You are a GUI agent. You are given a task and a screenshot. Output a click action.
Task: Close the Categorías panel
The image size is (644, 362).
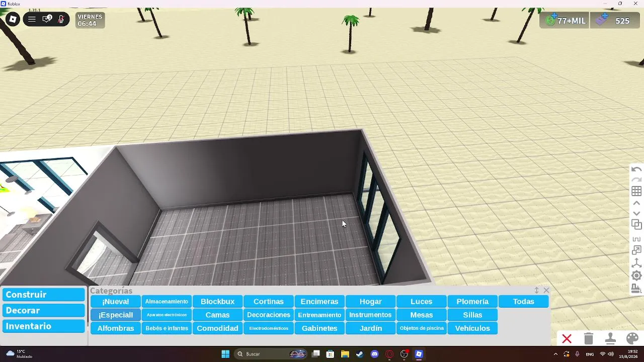click(546, 291)
